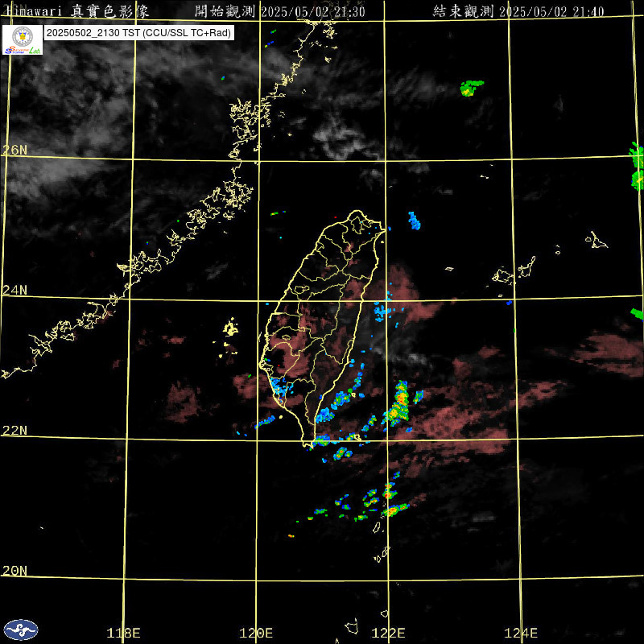The height and width of the screenshot is (644, 644).
Task: Click the 20N latitude label
Action: 14,571
